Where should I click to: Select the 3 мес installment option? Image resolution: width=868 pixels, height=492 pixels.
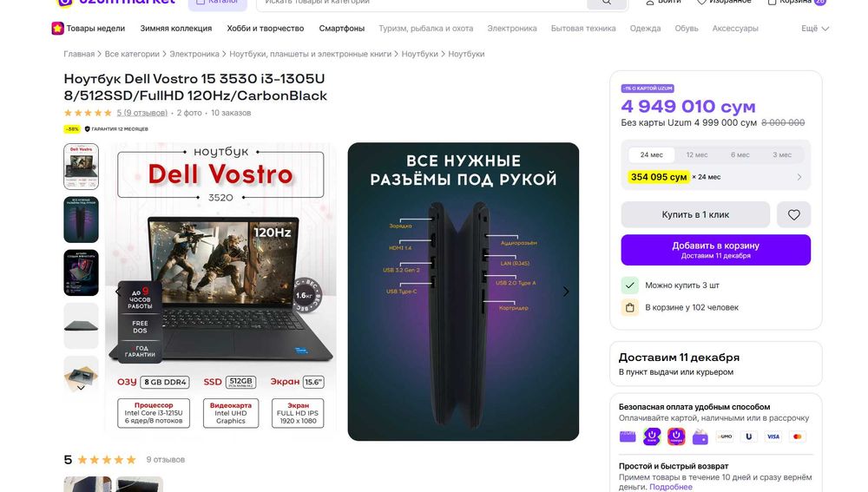[782, 155]
